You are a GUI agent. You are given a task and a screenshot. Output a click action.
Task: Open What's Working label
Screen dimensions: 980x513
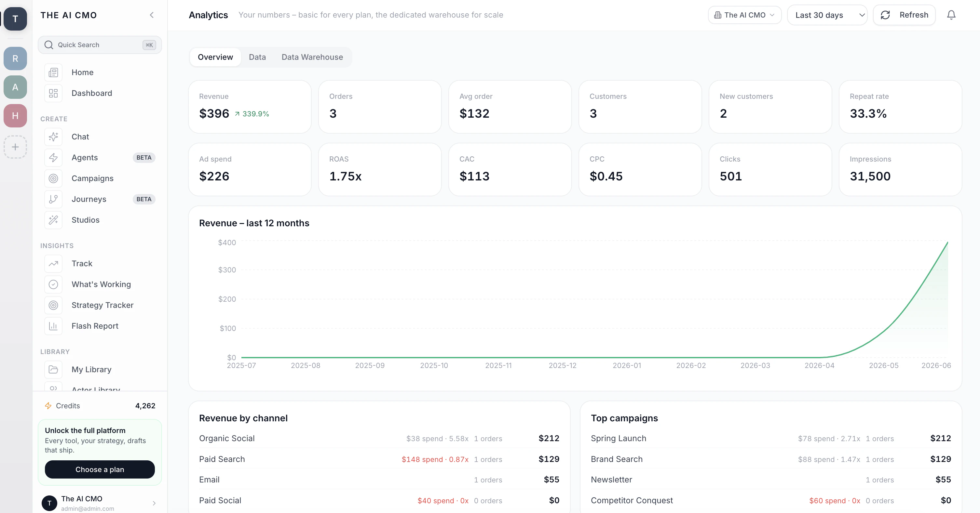pos(101,284)
